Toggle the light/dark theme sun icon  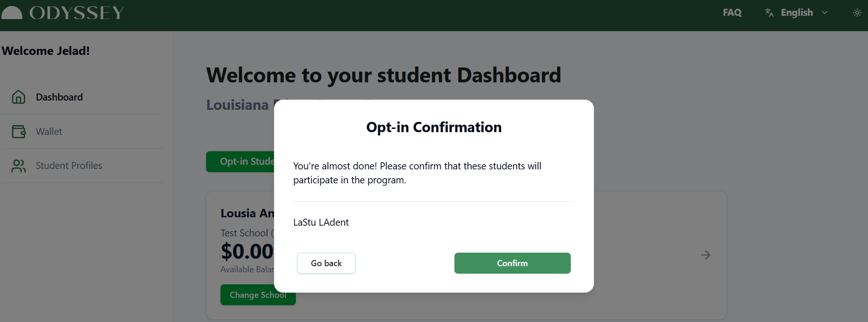coord(857,13)
